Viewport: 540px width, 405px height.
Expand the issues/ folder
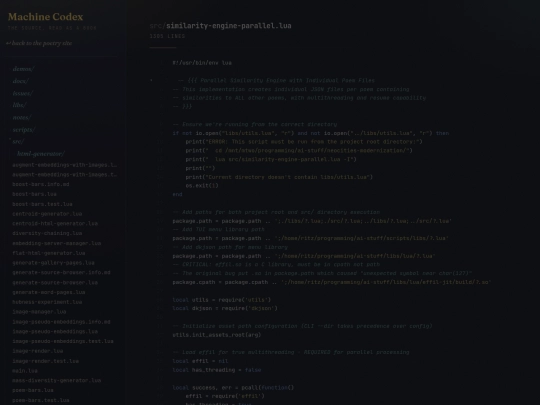pos(22,93)
